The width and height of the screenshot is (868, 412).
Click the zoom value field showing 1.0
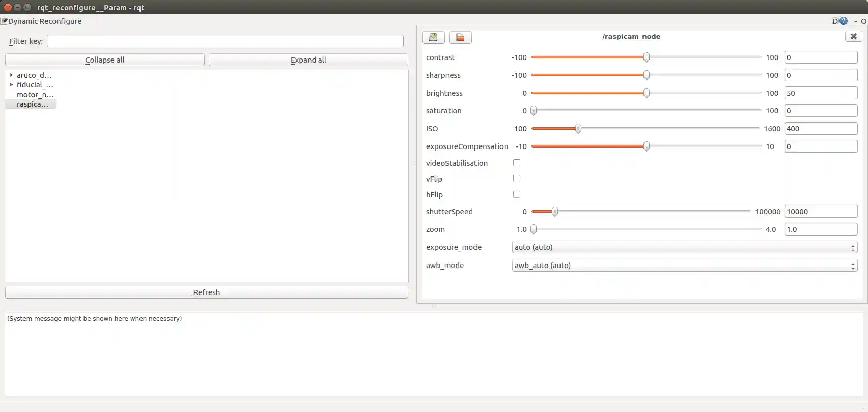[821, 229]
